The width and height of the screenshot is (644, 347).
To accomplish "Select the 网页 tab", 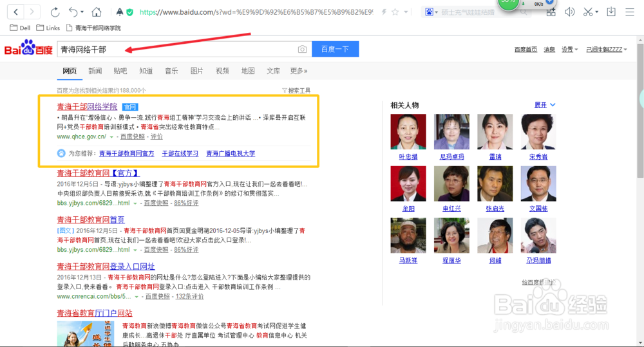I will (x=70, y=71).
